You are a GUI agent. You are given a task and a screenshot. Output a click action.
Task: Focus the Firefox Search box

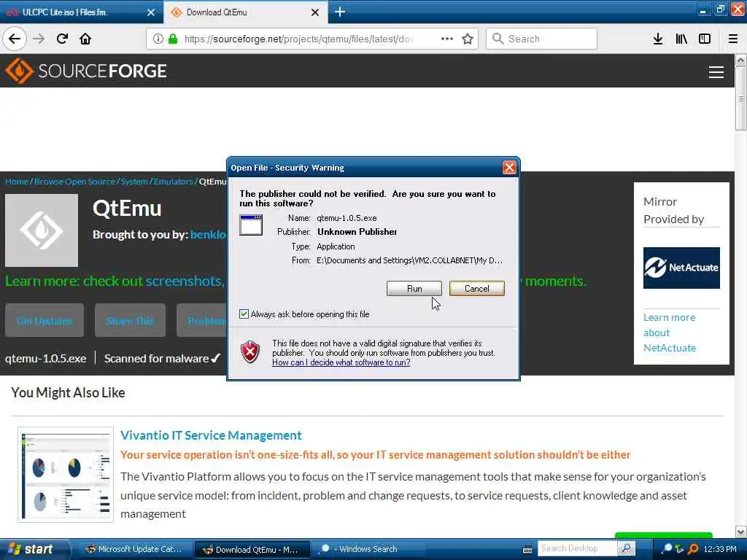click(x=541, y=39)
